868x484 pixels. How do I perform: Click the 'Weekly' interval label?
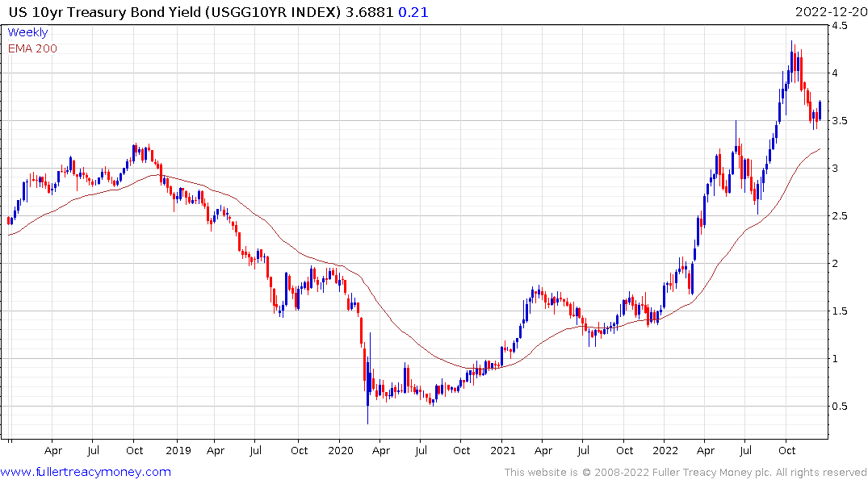(x=27, y=32)
